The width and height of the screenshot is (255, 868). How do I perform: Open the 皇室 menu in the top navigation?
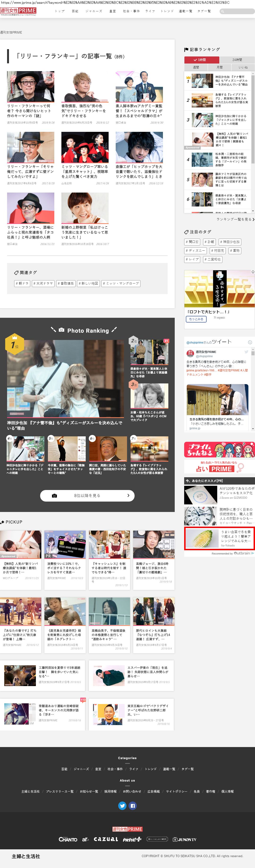(113, 11)
